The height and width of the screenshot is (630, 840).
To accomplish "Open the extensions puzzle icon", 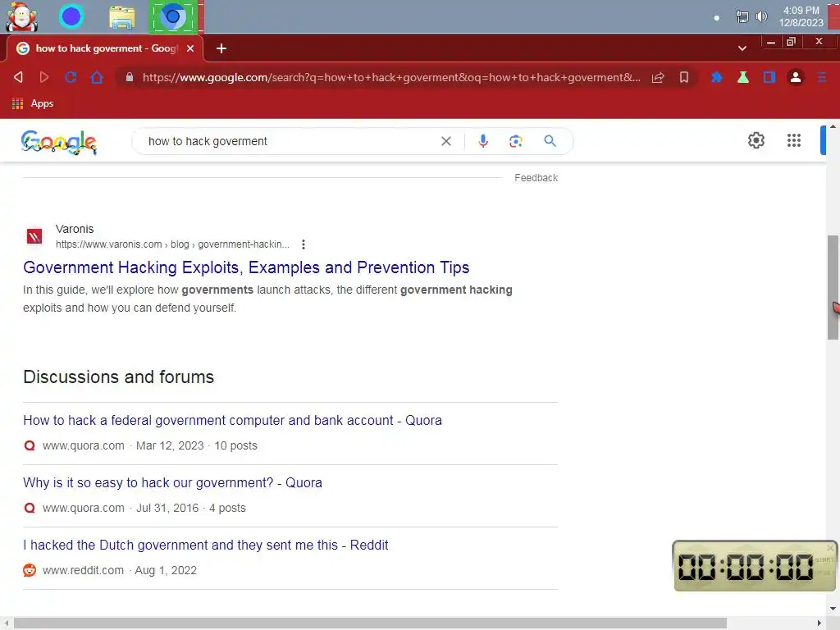I will coord(716,77).
